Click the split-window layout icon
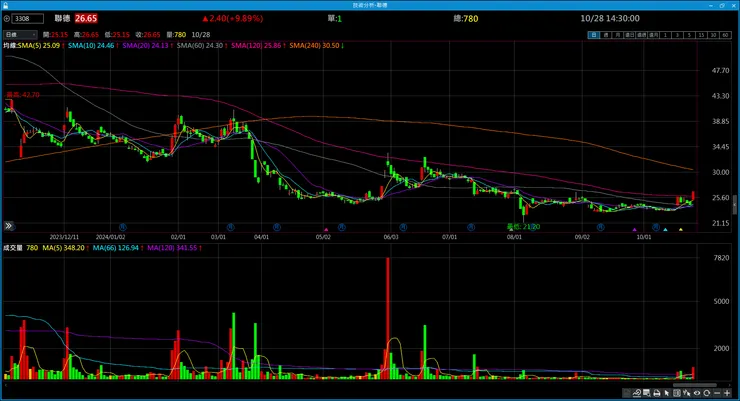The height and width of the screenshot is (401, 740). [677, 393]
